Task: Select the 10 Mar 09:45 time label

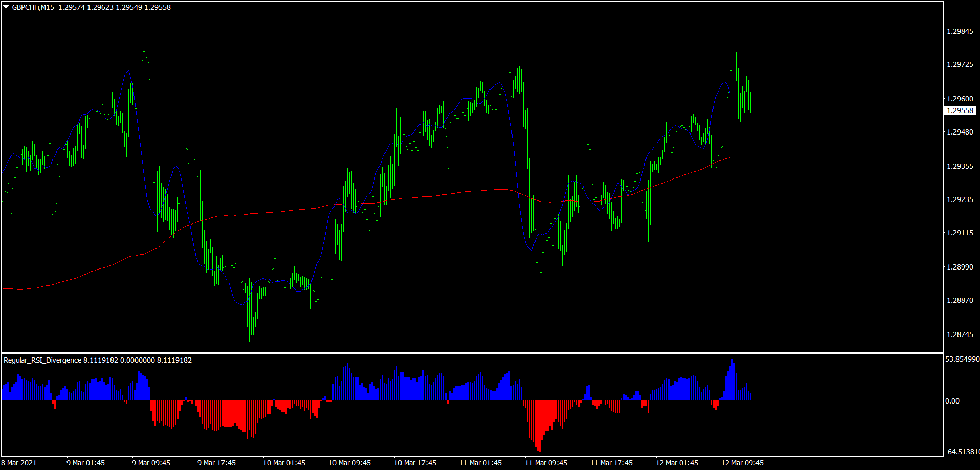Action: [x=349, y=463]
